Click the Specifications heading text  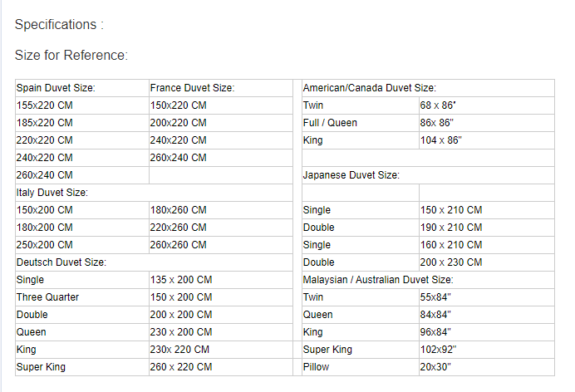coord(59,25)
